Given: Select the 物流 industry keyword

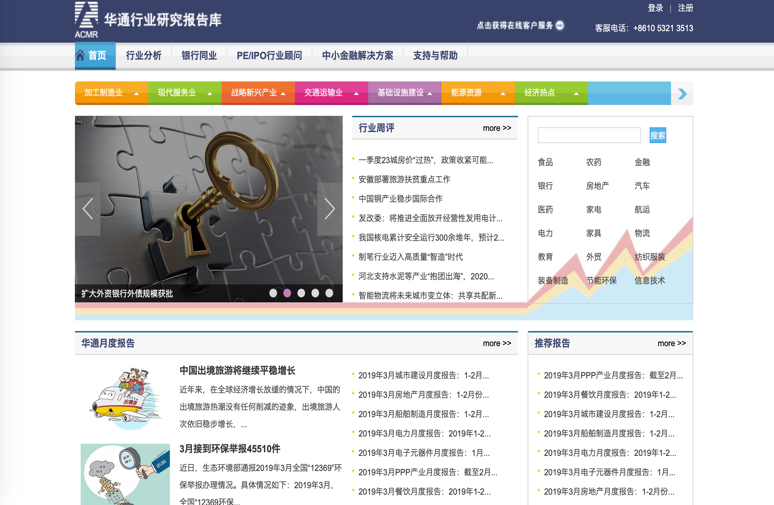Looking at the screenshot, I should [x=642, y=233].
